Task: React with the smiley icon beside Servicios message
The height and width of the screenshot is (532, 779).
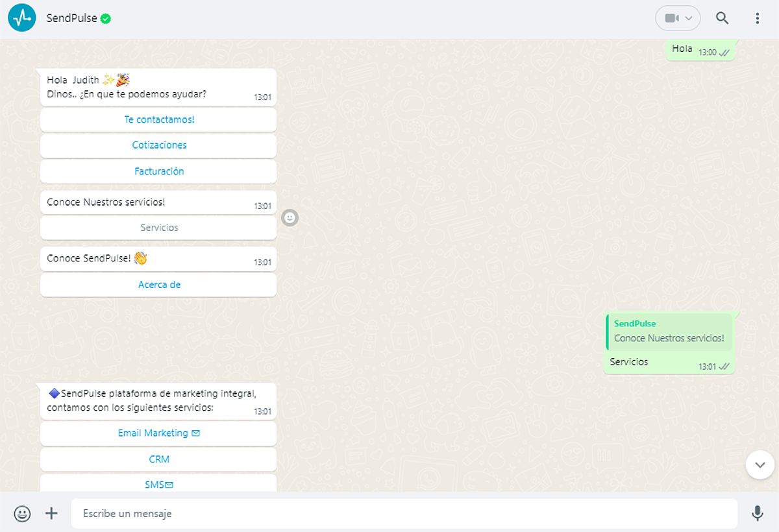Action: click(289, 218)
